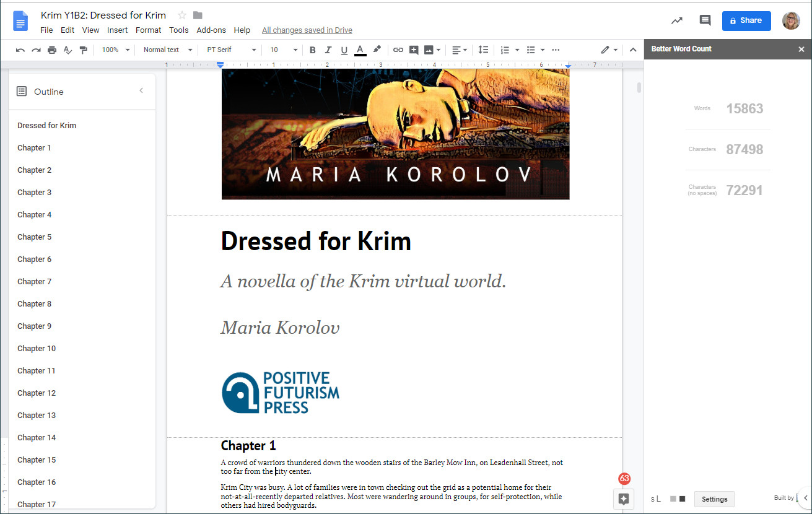The image size is (812, 514).
Task: Go to Chapter 5 in outline
Action: coord(34,237)
